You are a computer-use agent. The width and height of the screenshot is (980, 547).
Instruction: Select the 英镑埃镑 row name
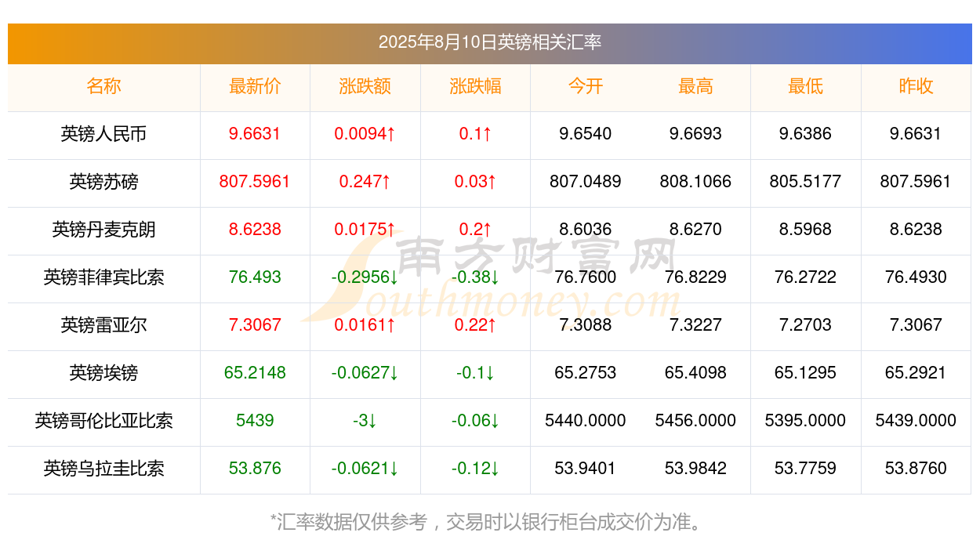click(x=103, y=373)
